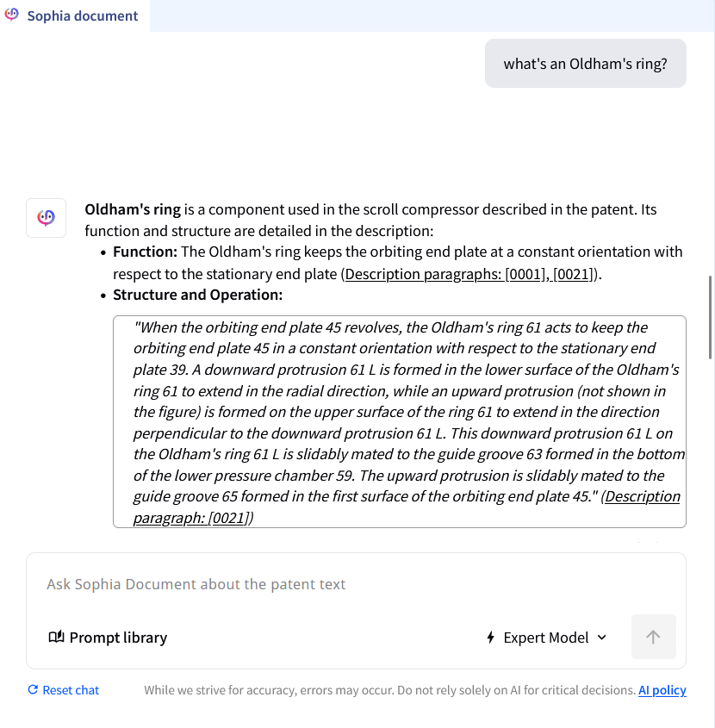The height and width of the screenshot is (728, 715).
Task: Click the lightning bolt icon by Expert Model
Action: tap(491, 638)
